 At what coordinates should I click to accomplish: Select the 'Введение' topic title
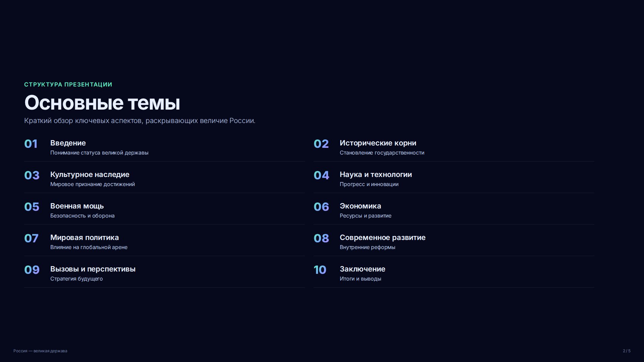(x=68, y=143)
